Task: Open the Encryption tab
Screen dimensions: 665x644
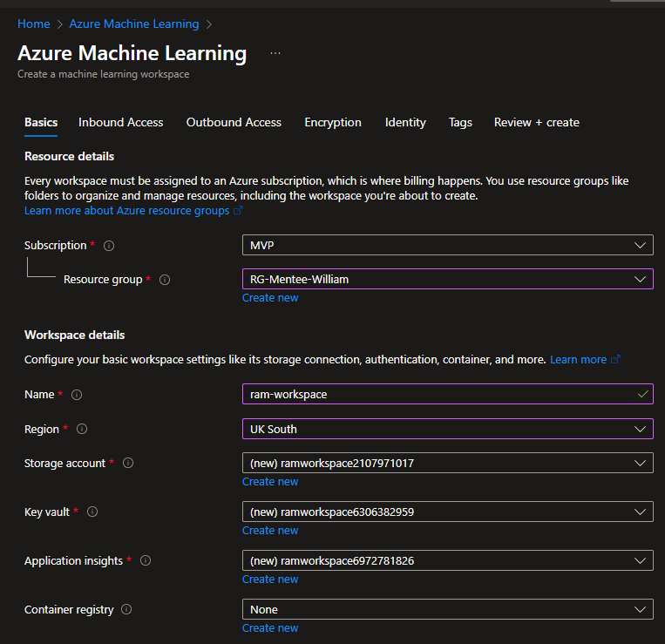Action: coord(333,123)
